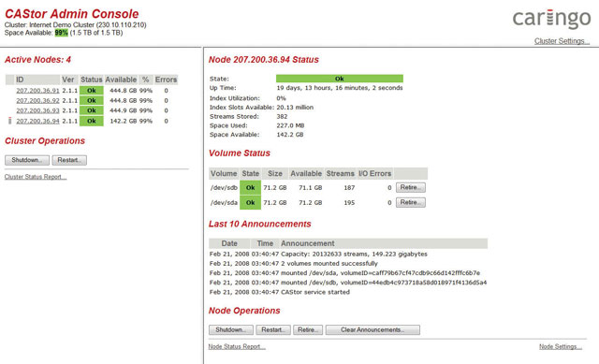Click the Volume Status heading
The height and width of the screenshot is (364, 599).
click(x=240, y=153)
